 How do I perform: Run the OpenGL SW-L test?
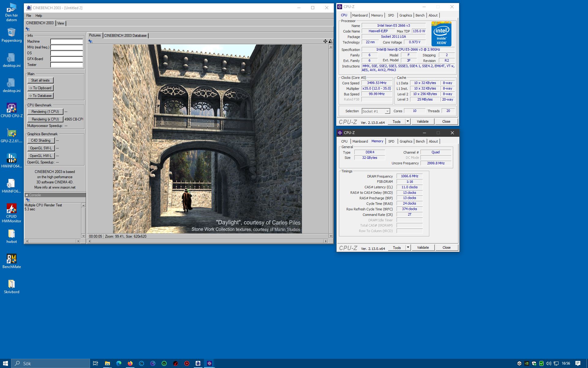click(41, 148)
